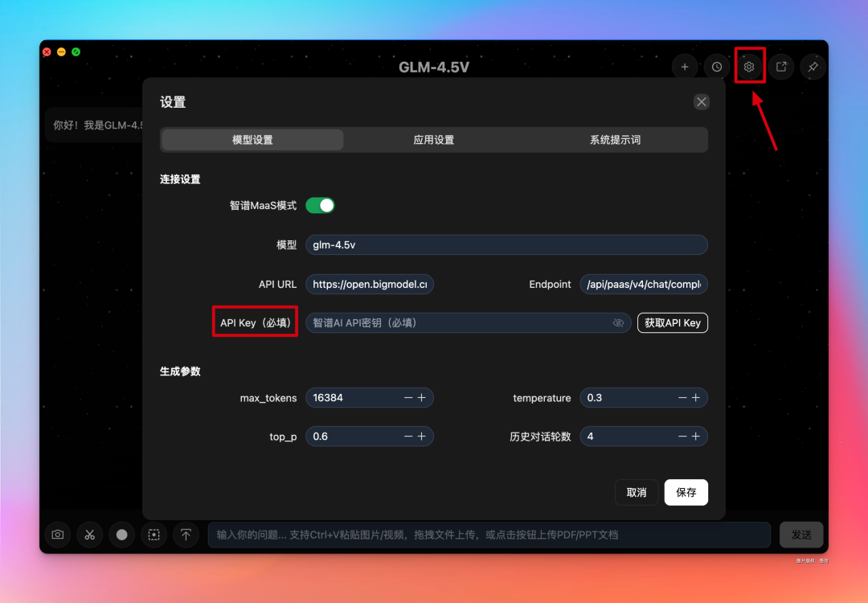Open chat history via the clock icon
Screen dimensions: 868x603
pos(717,67)
